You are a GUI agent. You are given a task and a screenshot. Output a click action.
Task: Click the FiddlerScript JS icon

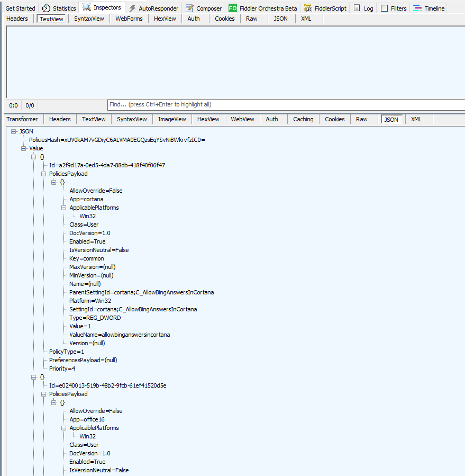click(x=308, y=8)
